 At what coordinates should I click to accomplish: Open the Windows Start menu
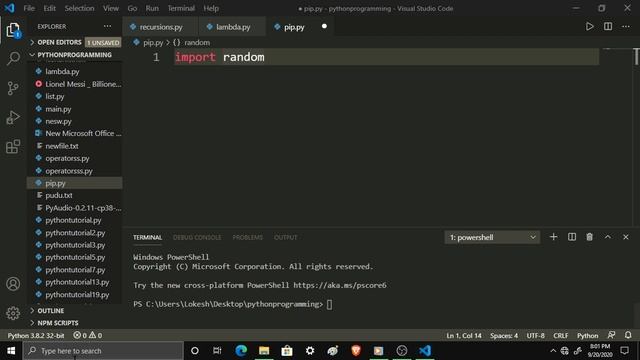point(11,351)
